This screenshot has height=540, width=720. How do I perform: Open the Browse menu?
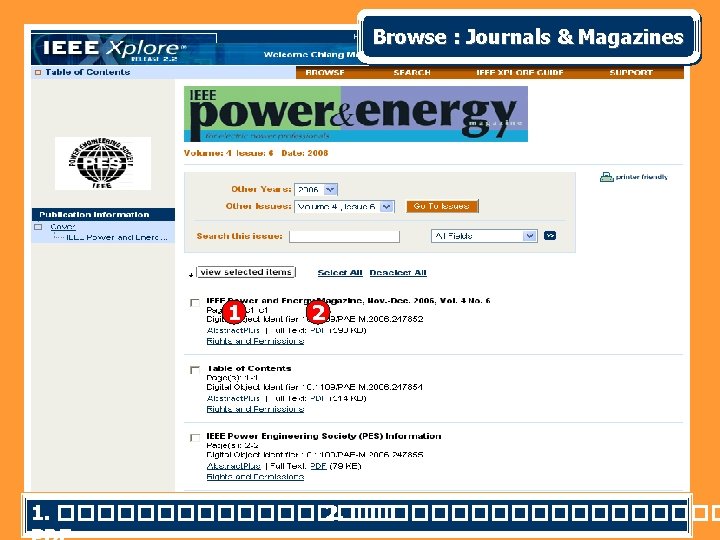point(325,73)
